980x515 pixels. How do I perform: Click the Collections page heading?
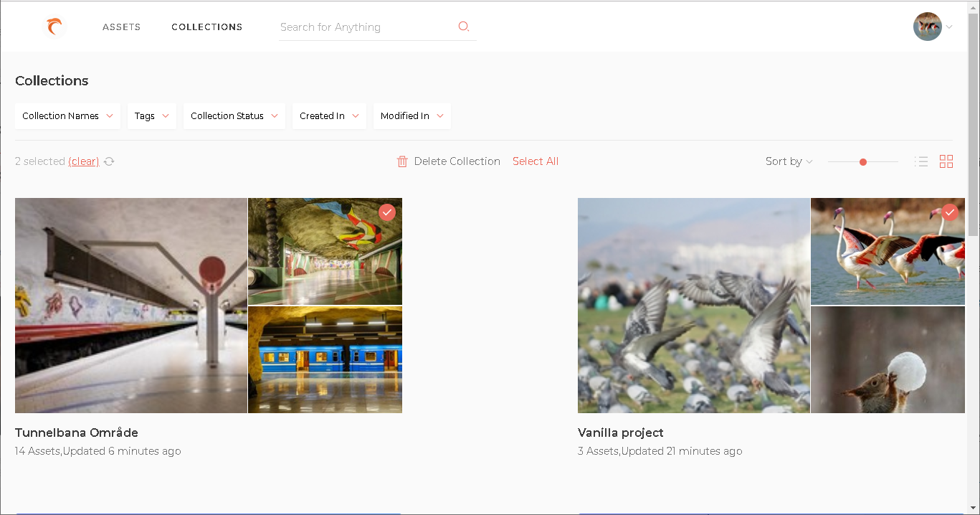52,81
